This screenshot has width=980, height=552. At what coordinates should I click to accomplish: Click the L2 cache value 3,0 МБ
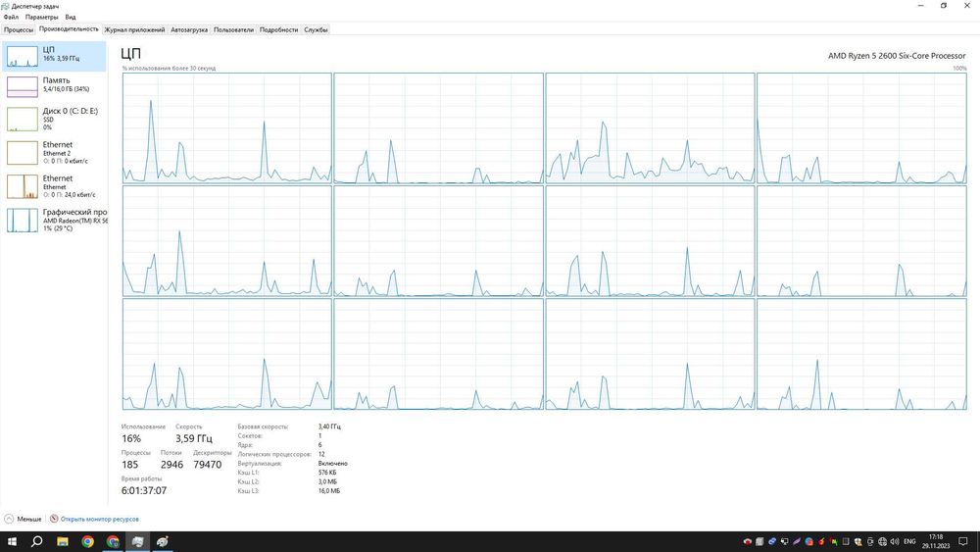[327, 482]
